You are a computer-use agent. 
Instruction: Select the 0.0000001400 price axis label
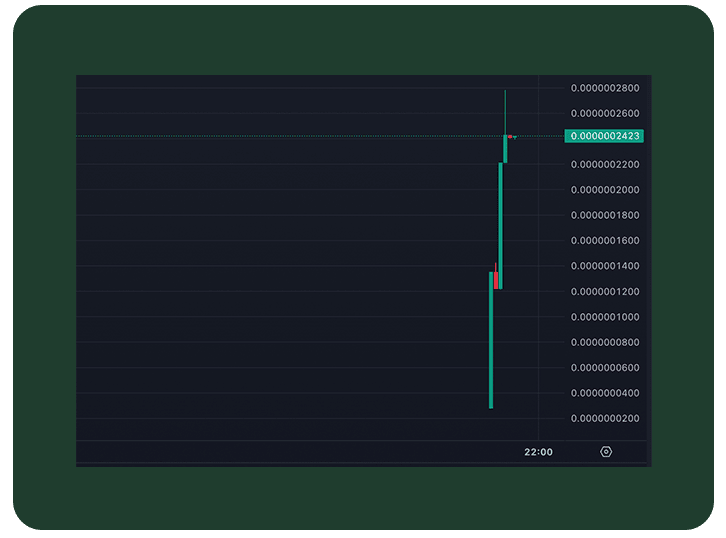point(605,266)
